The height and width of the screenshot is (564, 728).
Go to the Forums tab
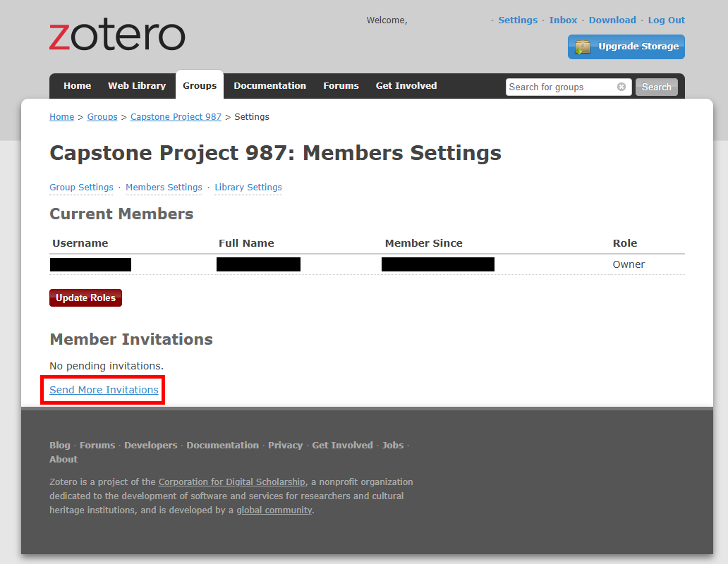point(341,86)
